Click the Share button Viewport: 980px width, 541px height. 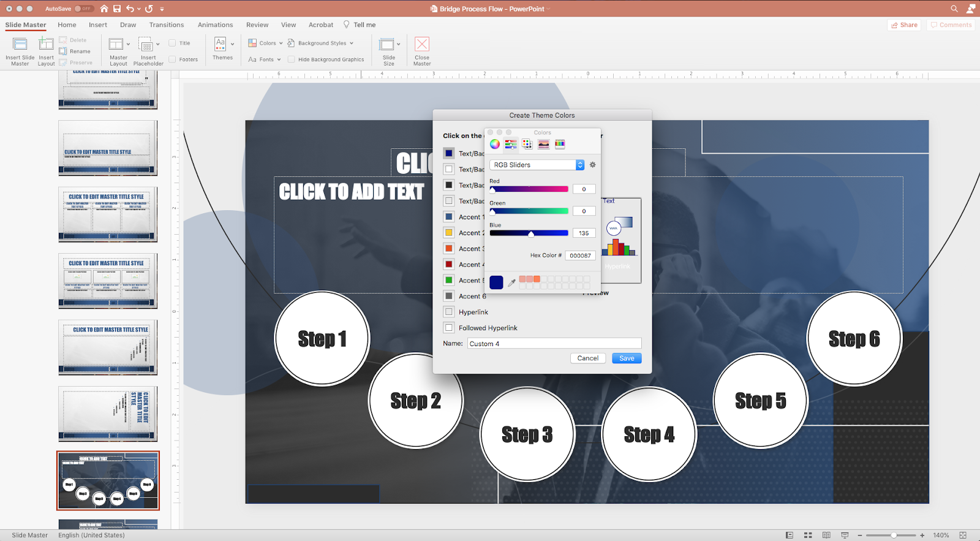click(904, 25)
